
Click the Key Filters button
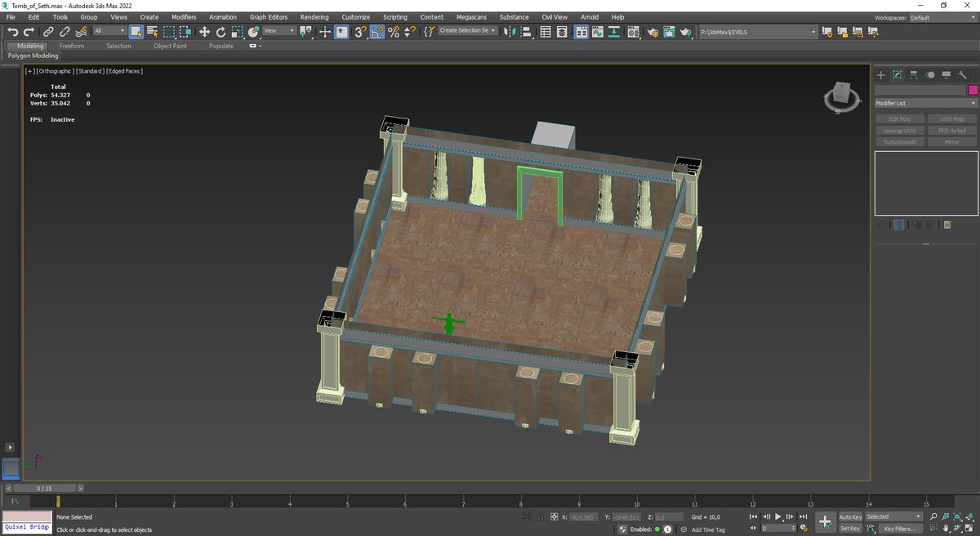tap(899, 529)
